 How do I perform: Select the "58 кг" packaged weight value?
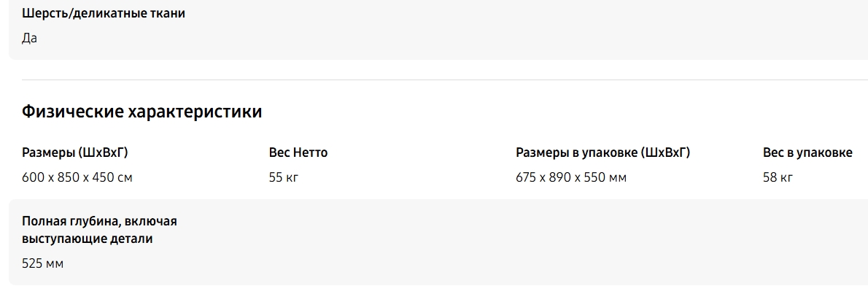click(x=778, y=177)
